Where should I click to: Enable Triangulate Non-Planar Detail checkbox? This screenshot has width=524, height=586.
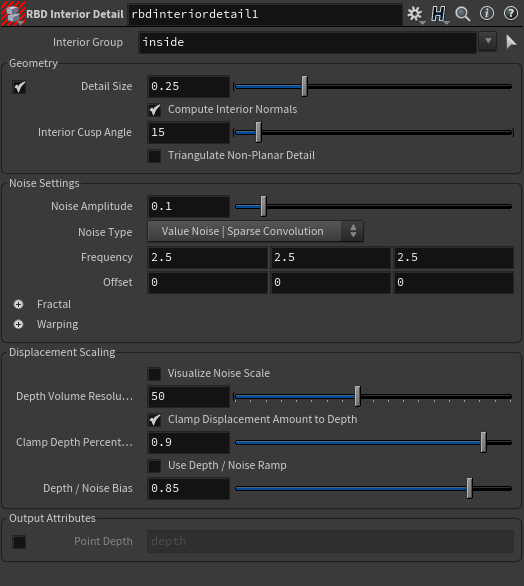(154, 156)
